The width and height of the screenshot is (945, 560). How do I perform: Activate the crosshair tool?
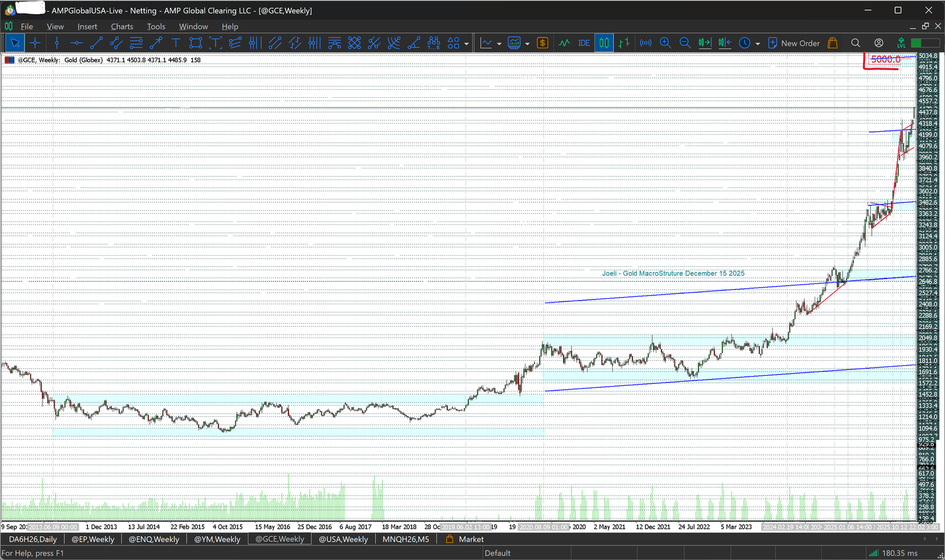tap(35, 43)
